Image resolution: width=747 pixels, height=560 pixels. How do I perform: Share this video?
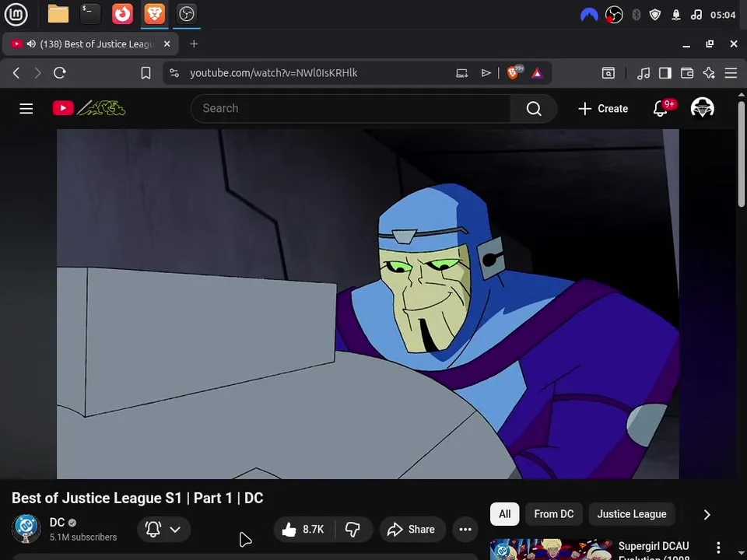(412, 529)
